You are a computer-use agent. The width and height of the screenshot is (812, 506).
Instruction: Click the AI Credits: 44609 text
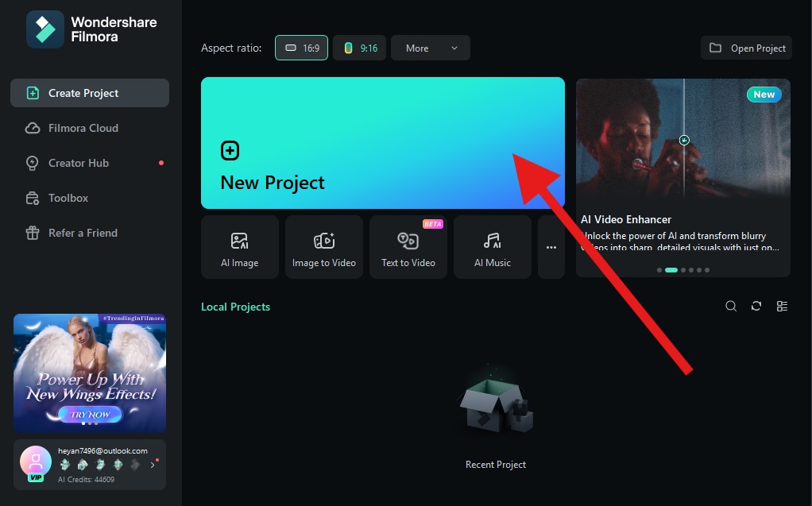click(86, 480)
